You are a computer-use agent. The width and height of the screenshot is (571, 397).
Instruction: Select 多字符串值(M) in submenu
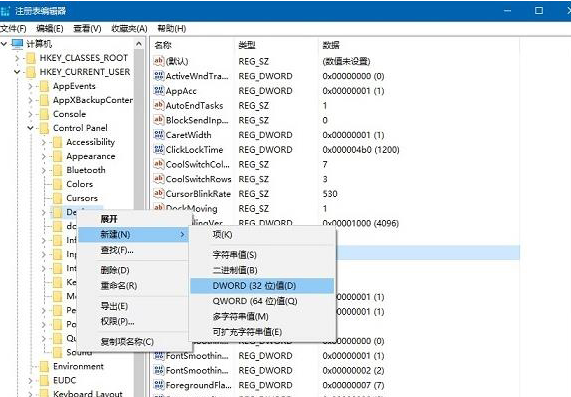[x=262, y=317]
